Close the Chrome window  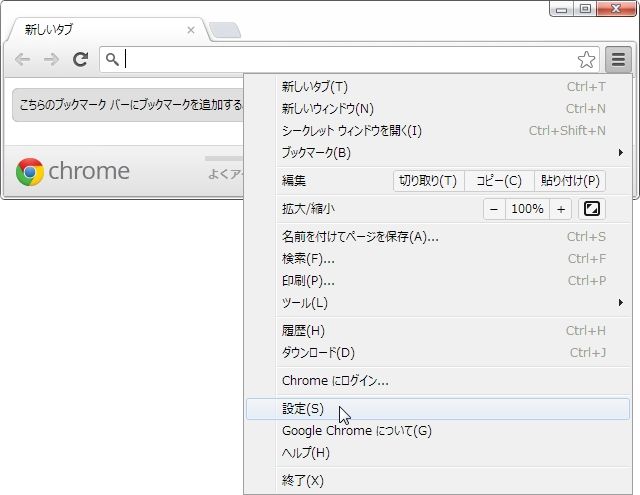click(616, 9)
